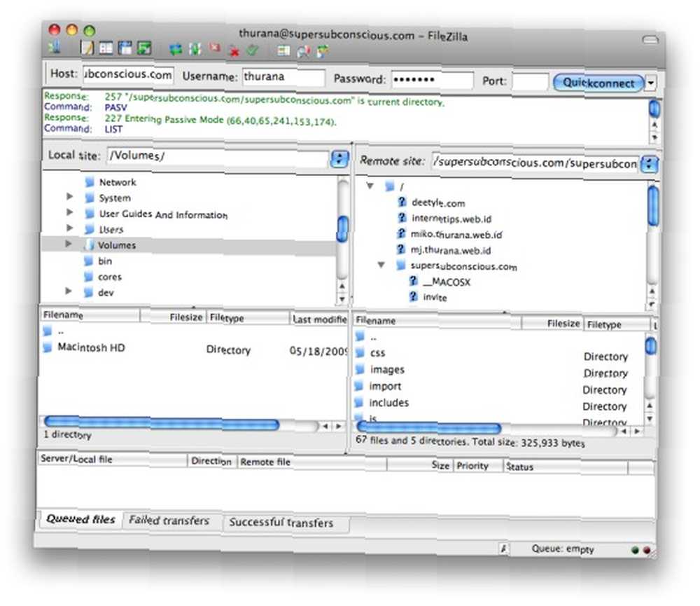Select miko.thurana.web.id in the remote tree
This screenshot has width=700, height=606.
pos(456,234)
